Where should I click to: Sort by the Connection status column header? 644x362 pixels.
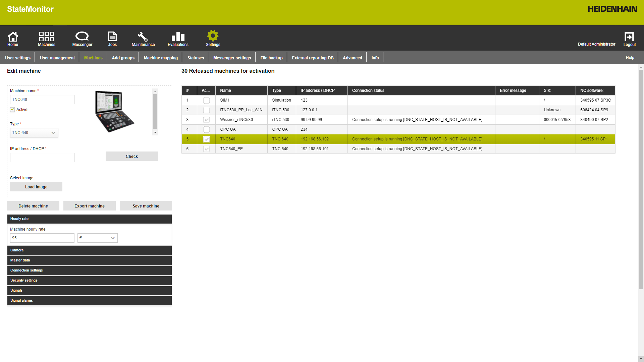(421, 90)
